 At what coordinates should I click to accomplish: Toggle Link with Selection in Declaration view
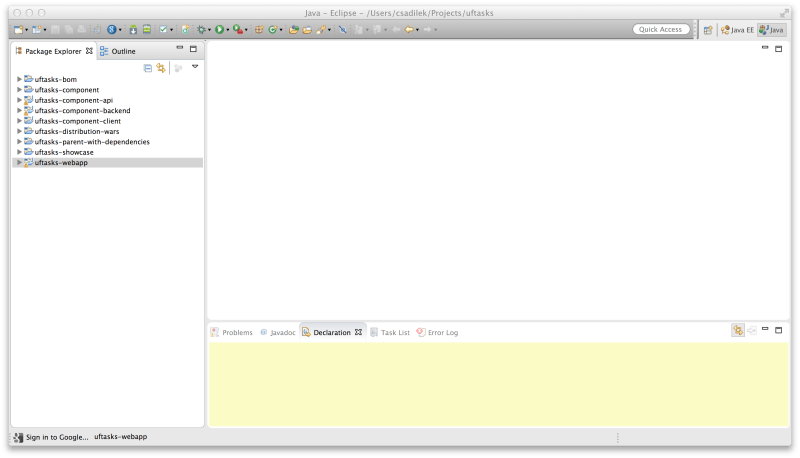coord(738,330)
